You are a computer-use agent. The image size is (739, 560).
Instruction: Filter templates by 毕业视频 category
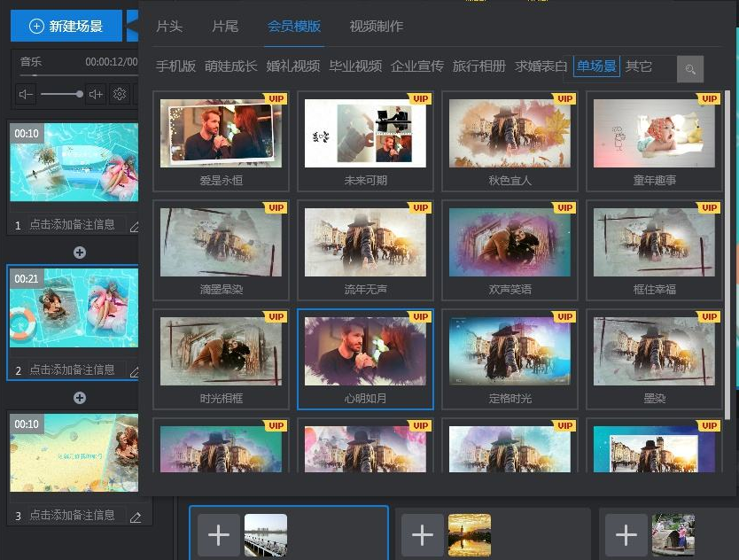click(355, 66)
